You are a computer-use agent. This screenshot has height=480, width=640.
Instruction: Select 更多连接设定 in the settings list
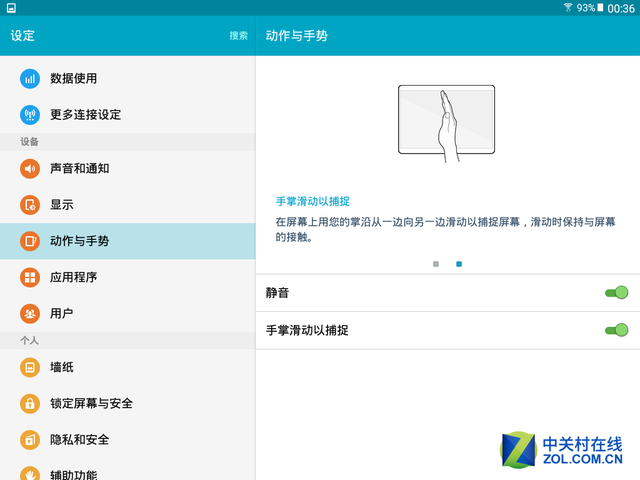[x=128, y=115]
